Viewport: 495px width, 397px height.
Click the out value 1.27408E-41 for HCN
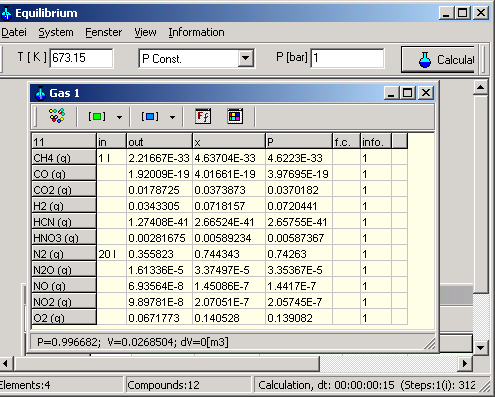159,222
